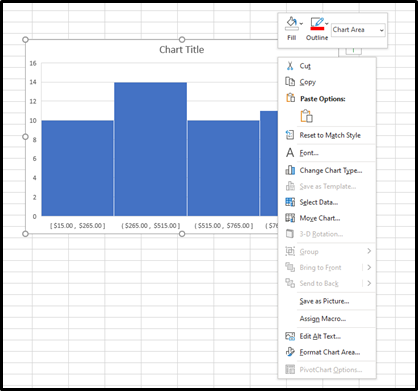
Task: Click the left-middle chart resize handle
Action: click(25, 137)
